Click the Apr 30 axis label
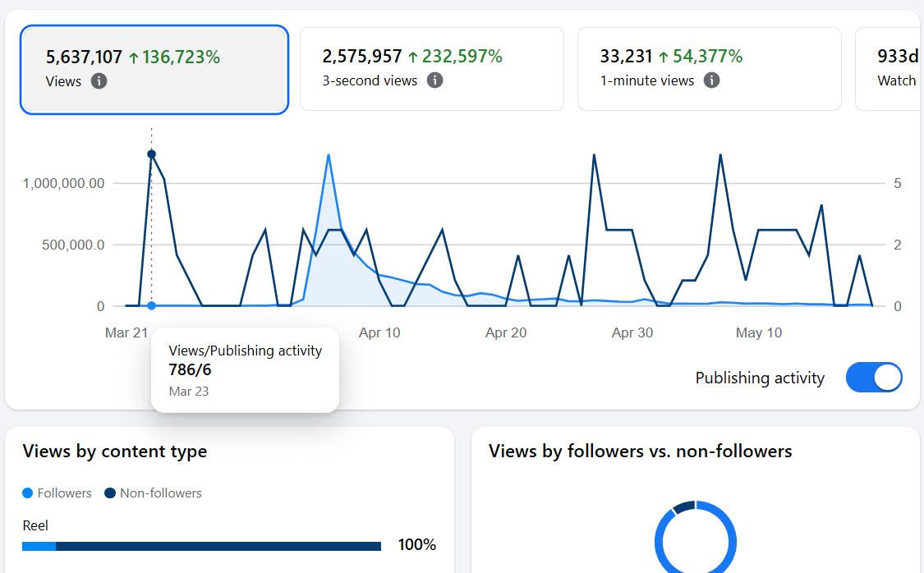Viewport: 924px width, 573px height. [632, 332]
